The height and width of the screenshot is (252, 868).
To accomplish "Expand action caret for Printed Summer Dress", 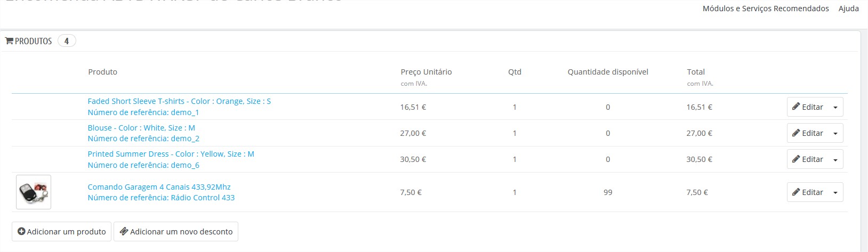I will (835, 159).
